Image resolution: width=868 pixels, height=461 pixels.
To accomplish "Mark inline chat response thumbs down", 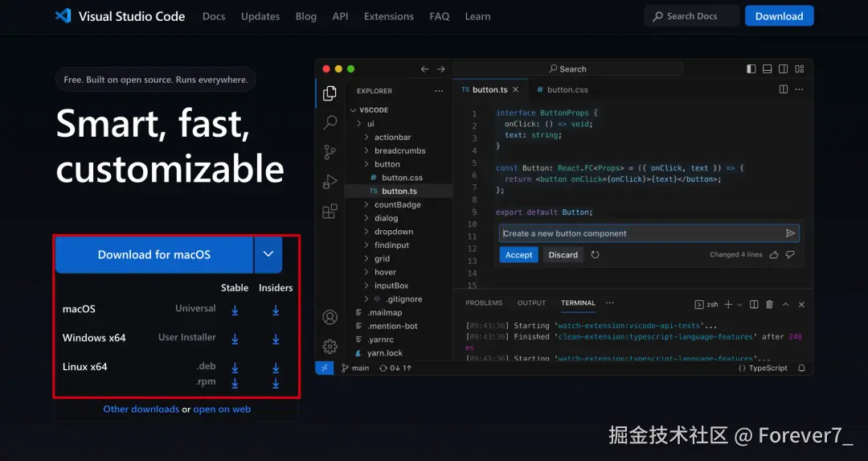I will click(791, 255).
